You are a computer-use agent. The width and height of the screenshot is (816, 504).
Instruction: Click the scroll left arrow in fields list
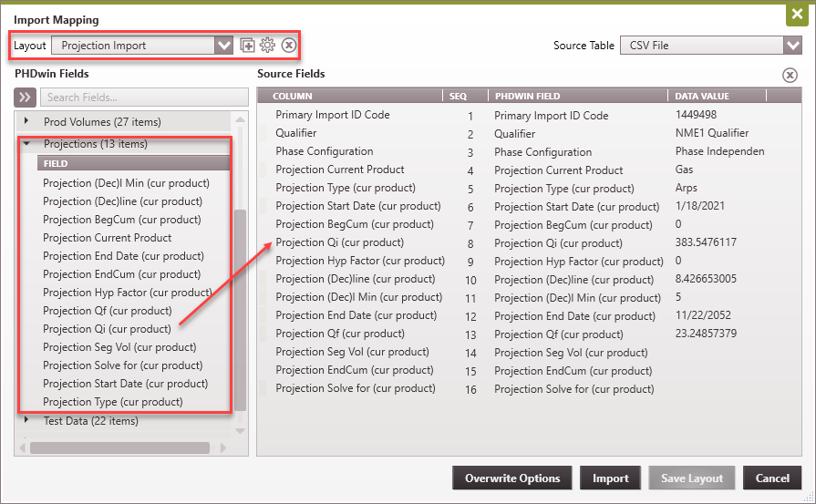click(23, 447)
